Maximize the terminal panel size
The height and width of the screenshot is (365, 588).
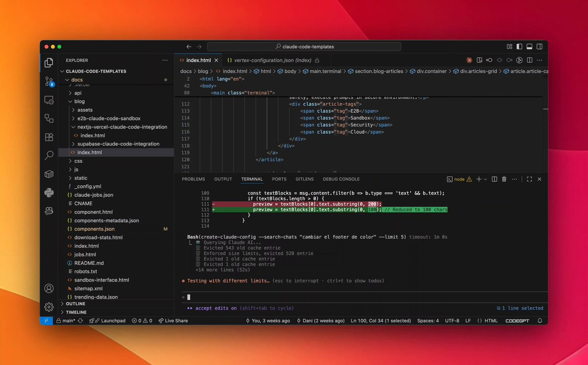529,179
